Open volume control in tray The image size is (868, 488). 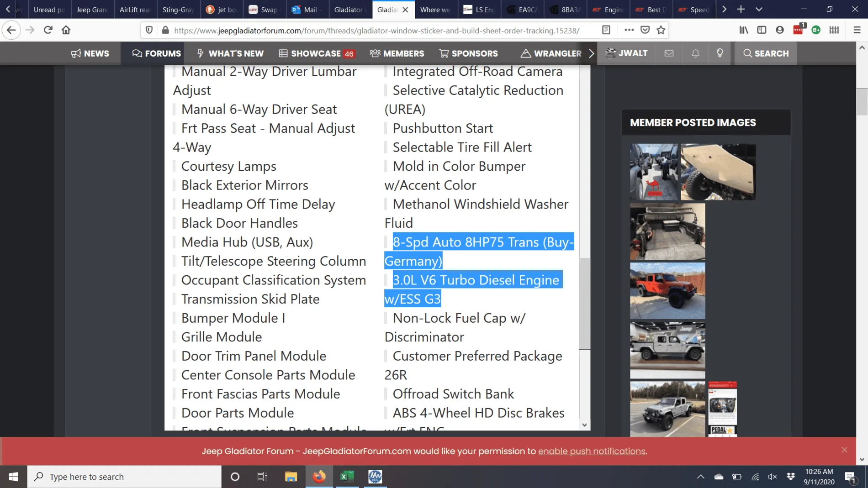[773, 477]
